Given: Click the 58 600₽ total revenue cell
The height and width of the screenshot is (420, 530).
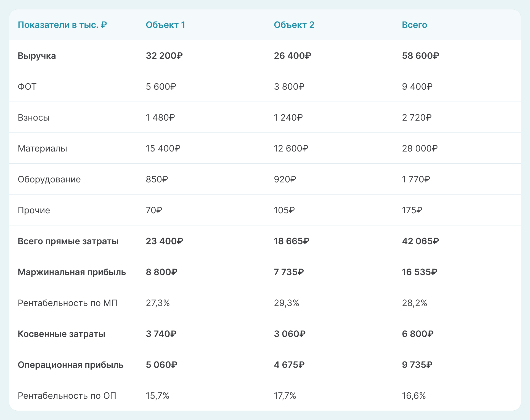Looking at the screenshot, I should click(x=420, y=56).
